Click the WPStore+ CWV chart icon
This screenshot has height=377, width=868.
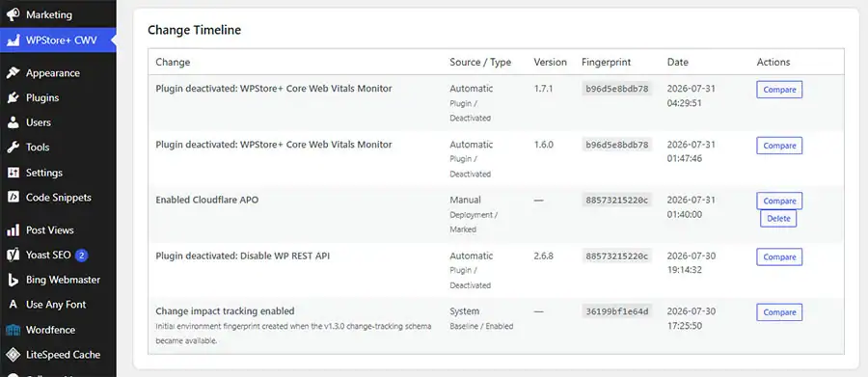click(x=14, y=40)
